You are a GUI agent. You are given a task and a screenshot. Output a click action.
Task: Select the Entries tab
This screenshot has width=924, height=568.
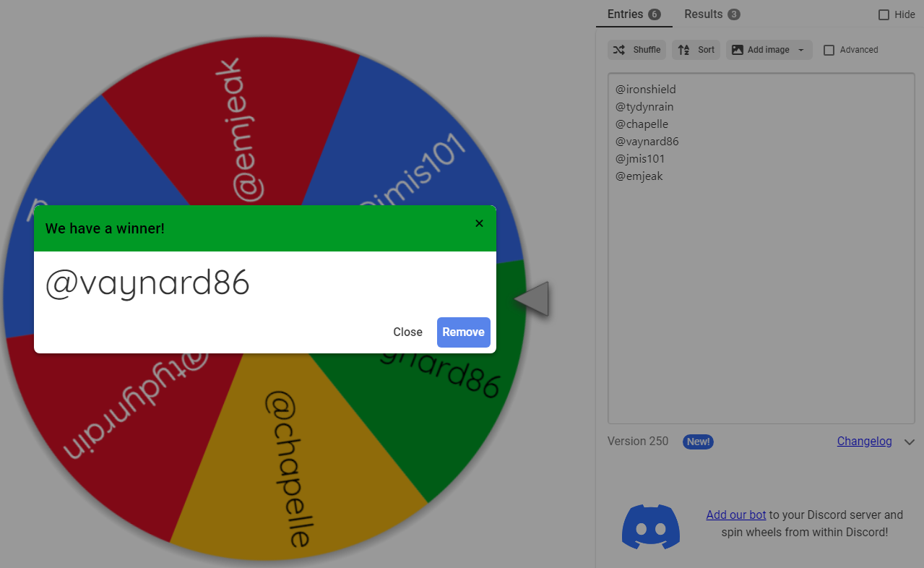[634, 14]
